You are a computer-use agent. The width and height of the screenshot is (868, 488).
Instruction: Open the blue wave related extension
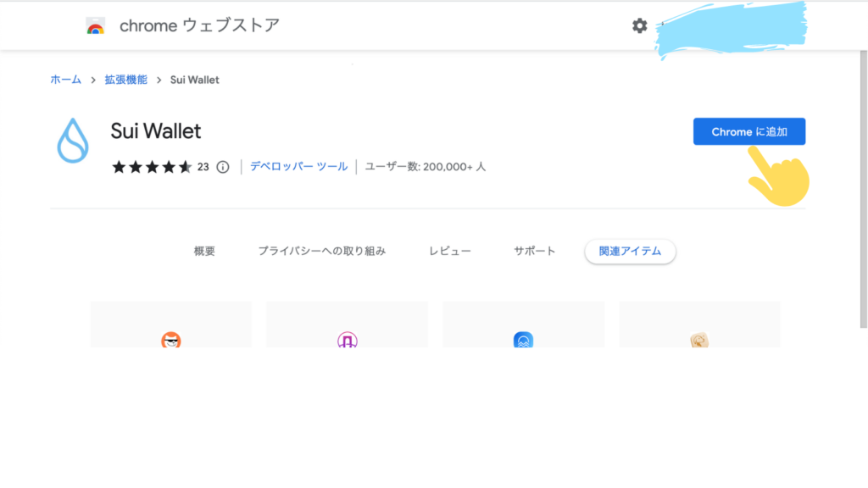tap(523, 340)
